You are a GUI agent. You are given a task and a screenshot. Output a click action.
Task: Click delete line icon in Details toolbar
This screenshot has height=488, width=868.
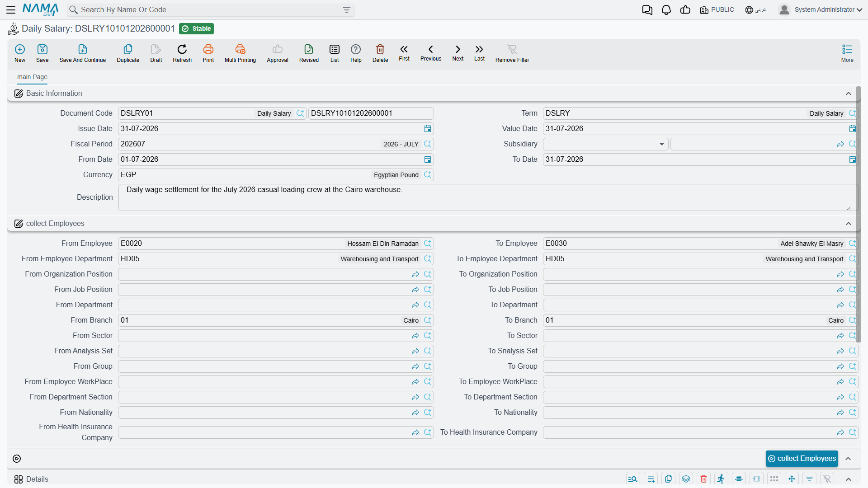coord(703,479)
